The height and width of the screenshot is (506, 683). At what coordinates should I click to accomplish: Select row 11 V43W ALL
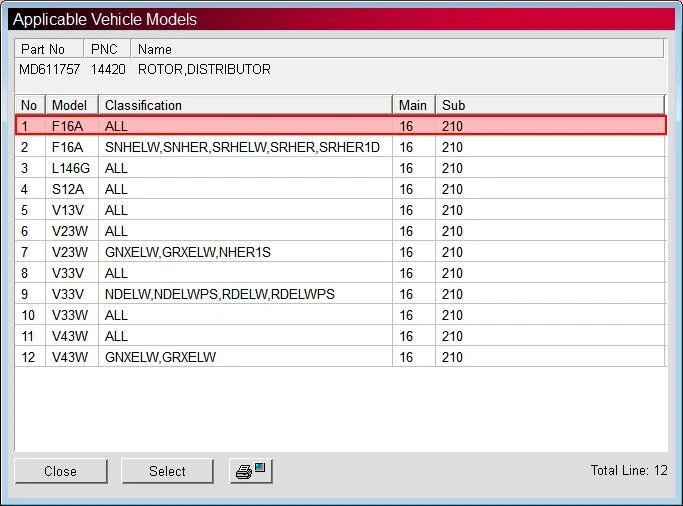click(341, 336)
